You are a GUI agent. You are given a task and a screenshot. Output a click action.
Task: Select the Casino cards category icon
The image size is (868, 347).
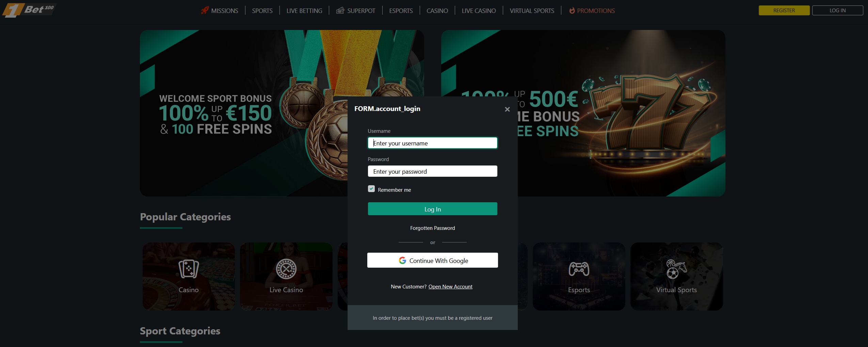(189, 269)
